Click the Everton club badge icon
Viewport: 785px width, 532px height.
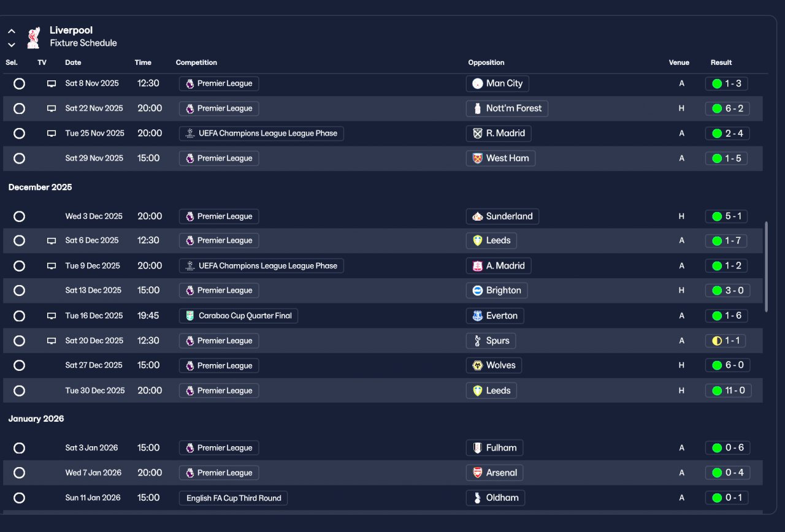click(478, 316)
